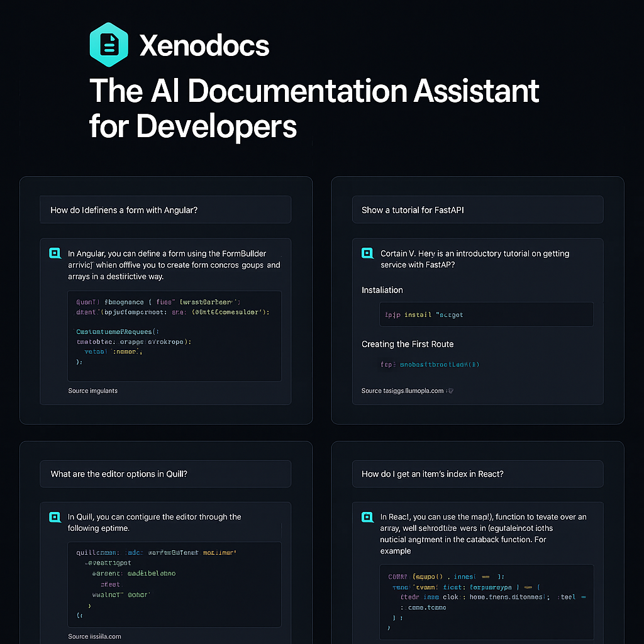644x644 pixels.
Task: Open the 'Source iissiila.com' link
Action: point(94,636)
